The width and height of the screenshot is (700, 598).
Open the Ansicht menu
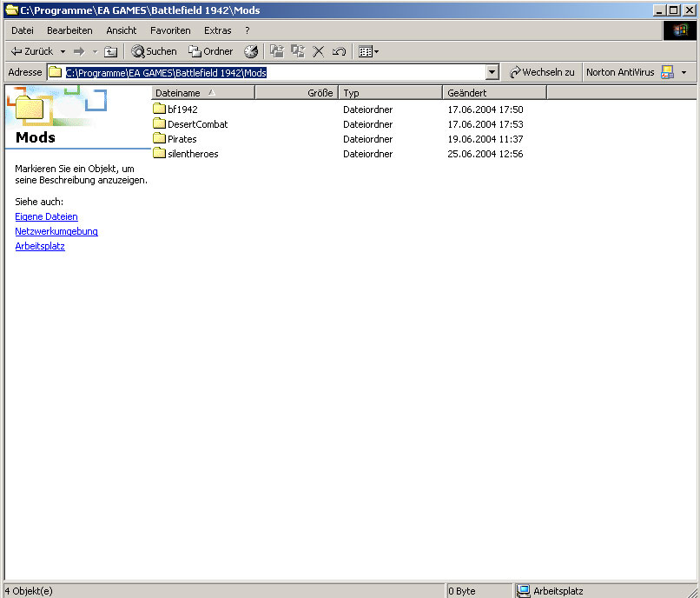point(122,30)
